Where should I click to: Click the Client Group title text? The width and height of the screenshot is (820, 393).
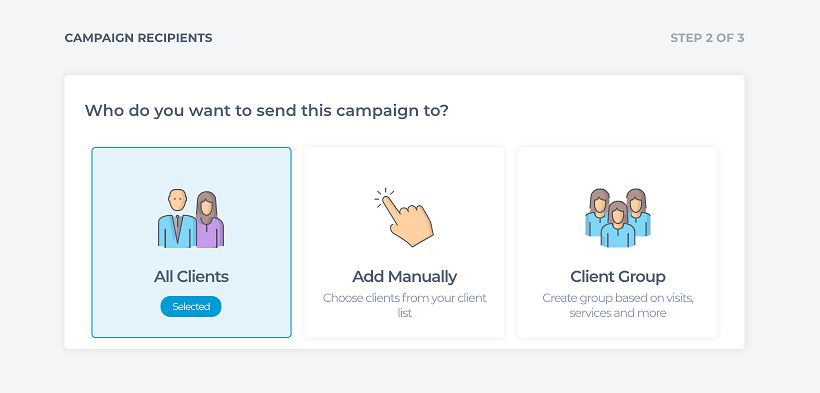tap(618, 277)
